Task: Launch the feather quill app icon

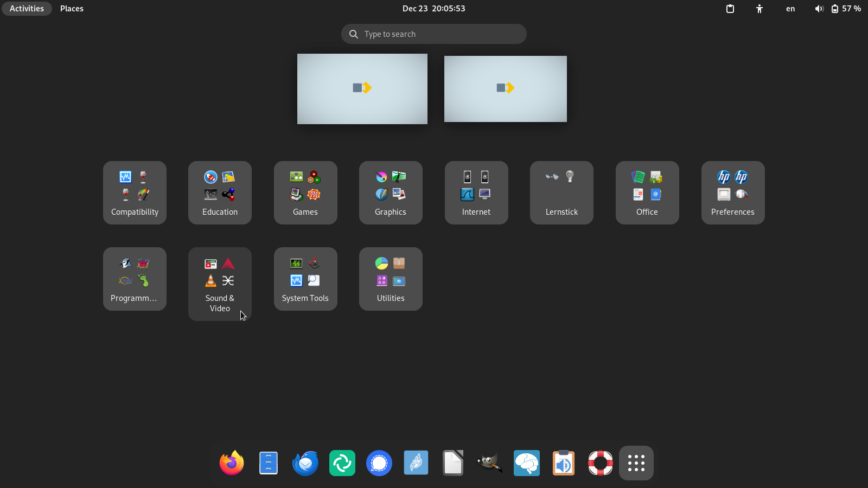Action: pos(416,463)
